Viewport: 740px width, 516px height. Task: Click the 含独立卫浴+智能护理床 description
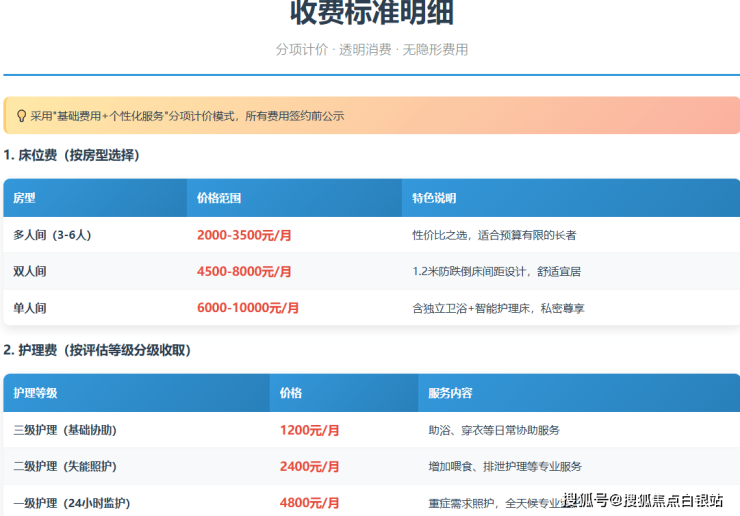pos(498,308)
